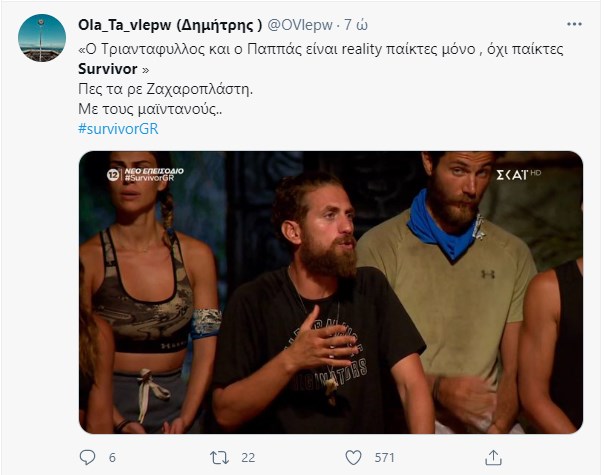Open the reply comment icon

[x=87, y=457]
